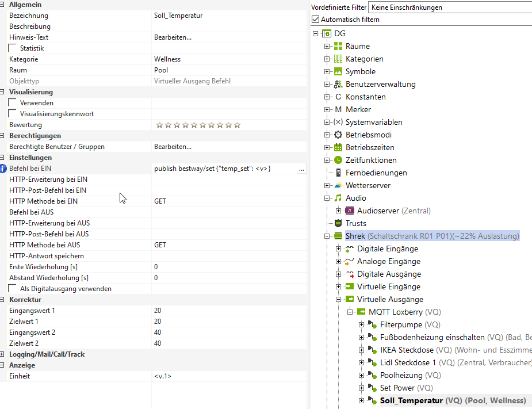Image resolution: width=532 pixels, height=409 pixels.
Task: Enable the Statistik checkbox
Action: click(13, 48)
